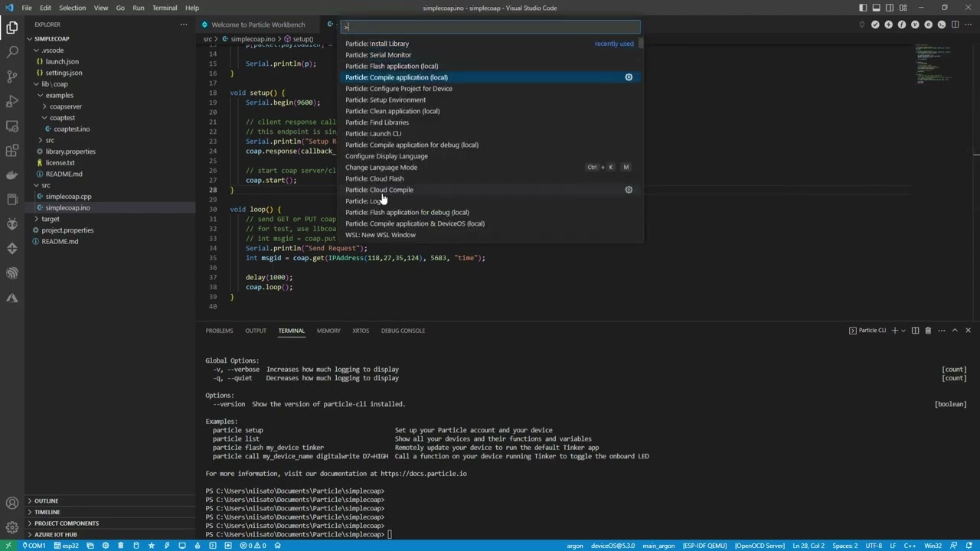Toggle bottom panel layout button
This screenshot has width=980, height=551.
tap(876, 8)
